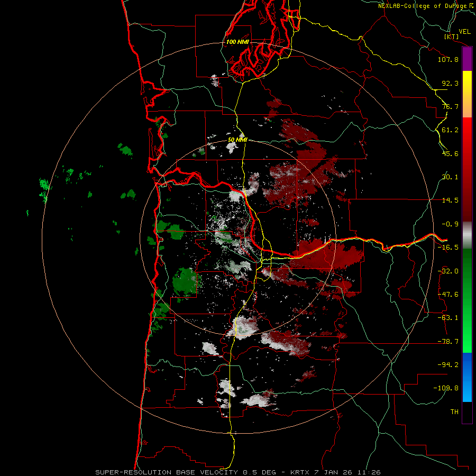This screenshot has height=476, width=476.
Task: Click the NEXLAB-College of DuPage label
Action: coord(426,6)
